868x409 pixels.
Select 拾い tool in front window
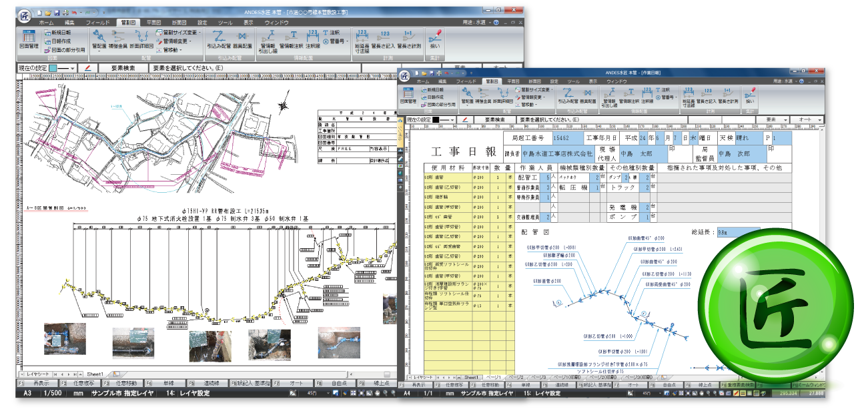[750, 96]
